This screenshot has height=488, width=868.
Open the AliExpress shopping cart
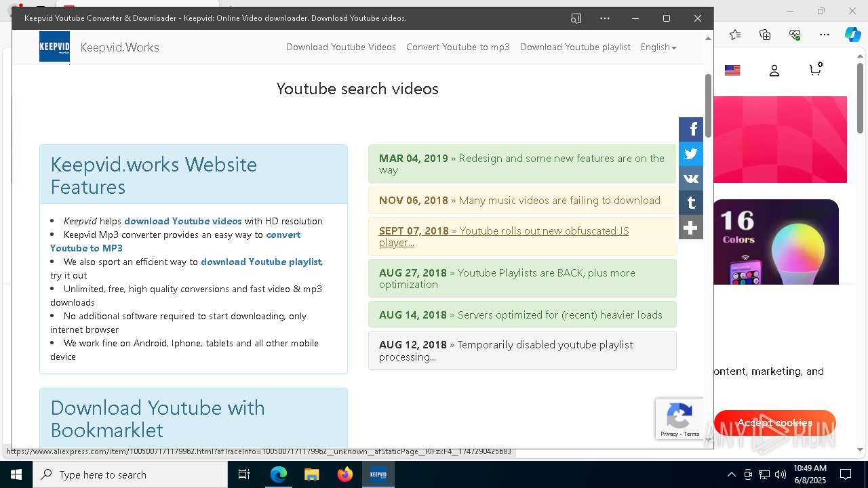[816, 70]
